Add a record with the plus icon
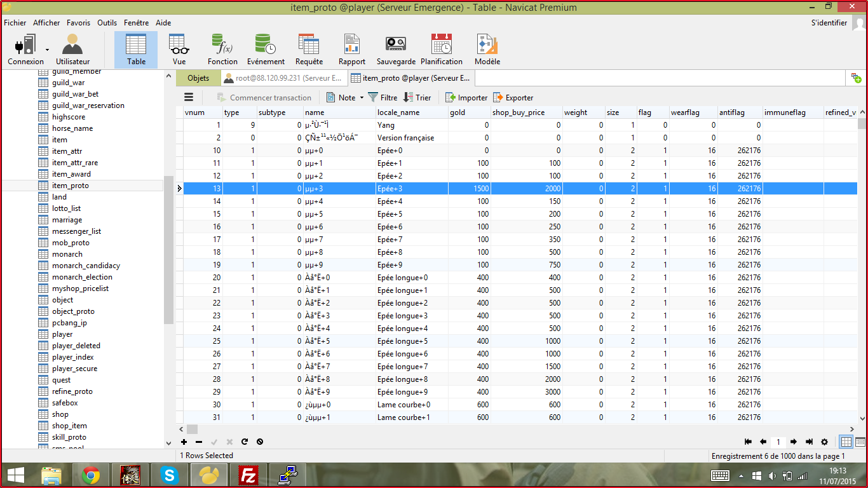868x488 pixels. [x=184, y=442]
